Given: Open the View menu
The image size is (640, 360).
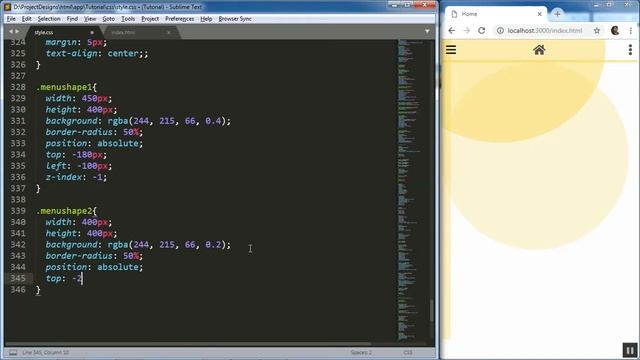Looking at the screenshot, I should [x=90, y=19].
